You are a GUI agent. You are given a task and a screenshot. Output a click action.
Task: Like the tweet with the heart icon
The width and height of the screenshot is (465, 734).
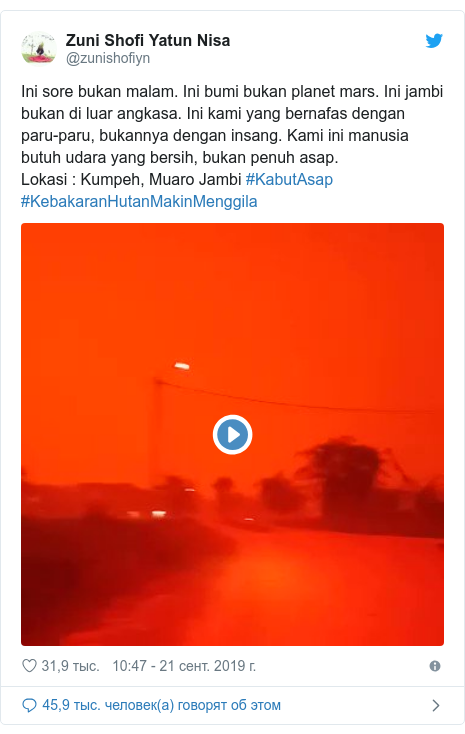coord(30,666)
